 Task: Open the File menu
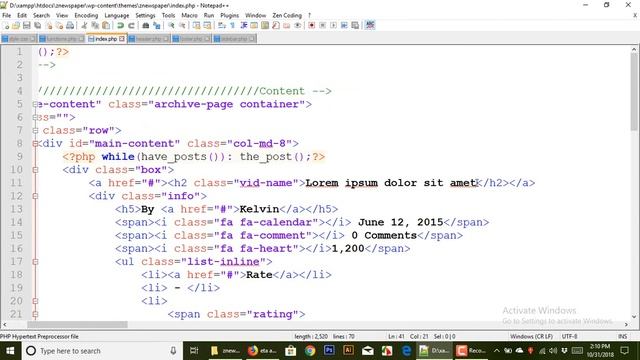7,15
